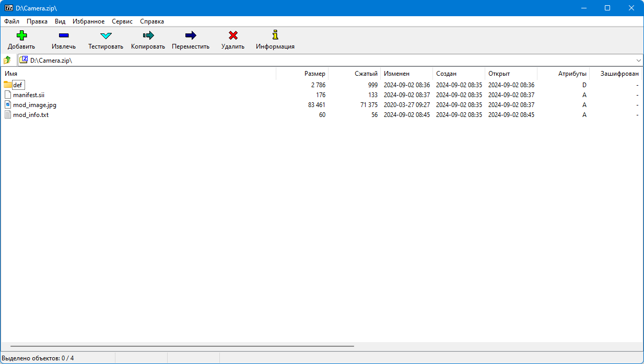Open the Сервис menu
The height and width of the screenshot is (364, 644).
point(122,21)
